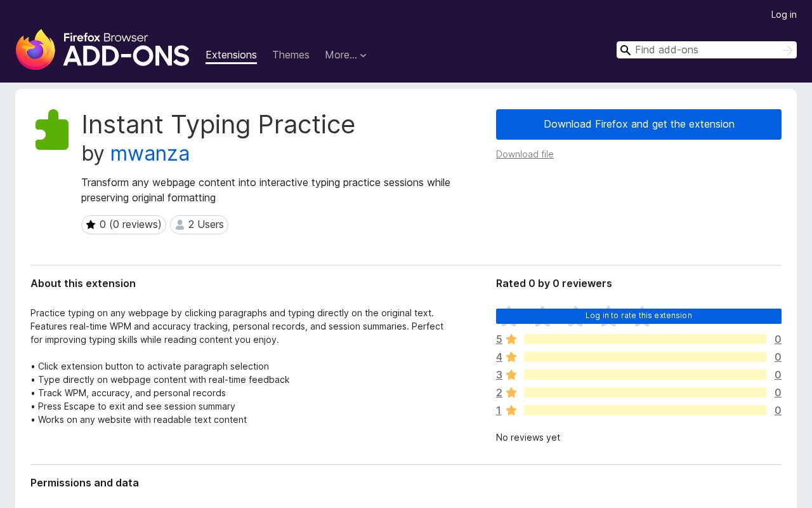Viewport: 812px width, 508px height.
Task: Click the user icon in Users badge
Action: tap(180, 225)
